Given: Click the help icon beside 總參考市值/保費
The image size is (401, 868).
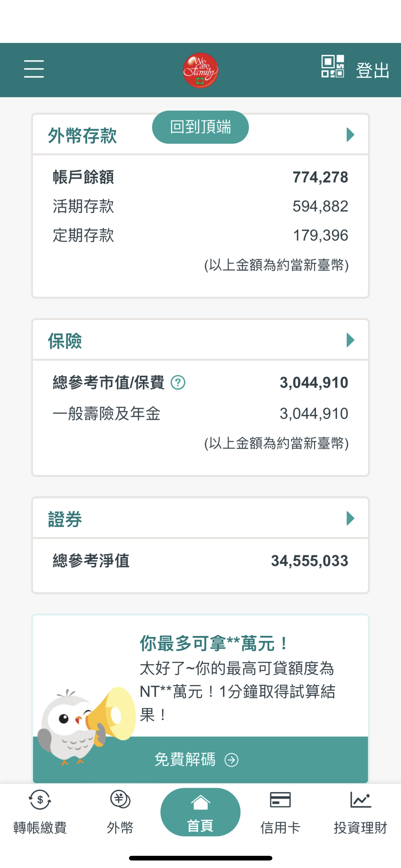Looking at the screenshot, I should (178, 382).
